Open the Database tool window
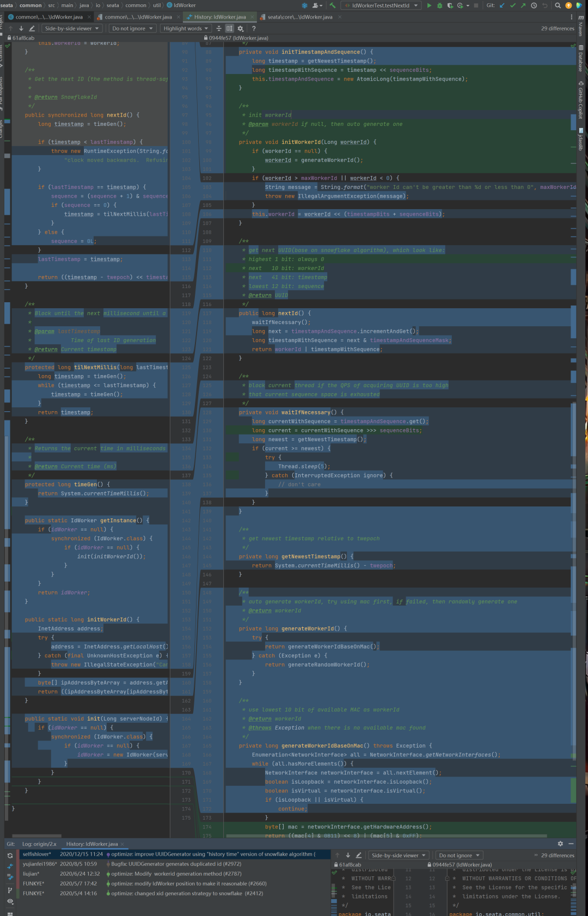588x916 pixels. click(x=581, y=59)
